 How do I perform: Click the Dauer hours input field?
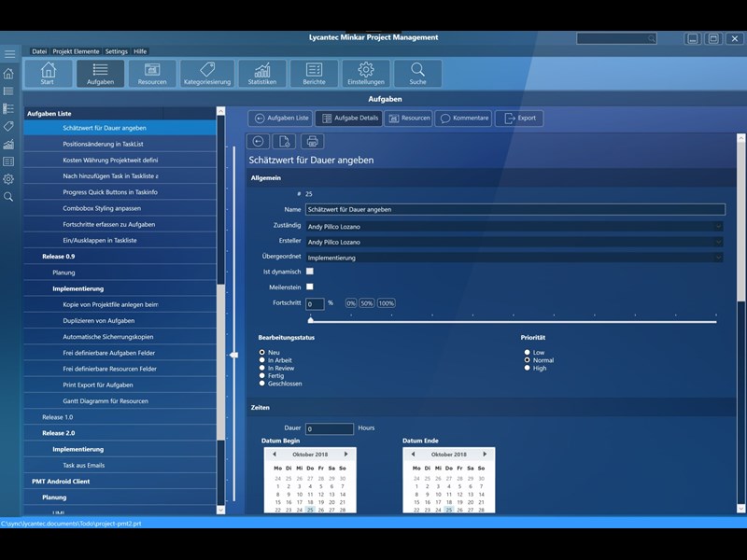[330, 428]
